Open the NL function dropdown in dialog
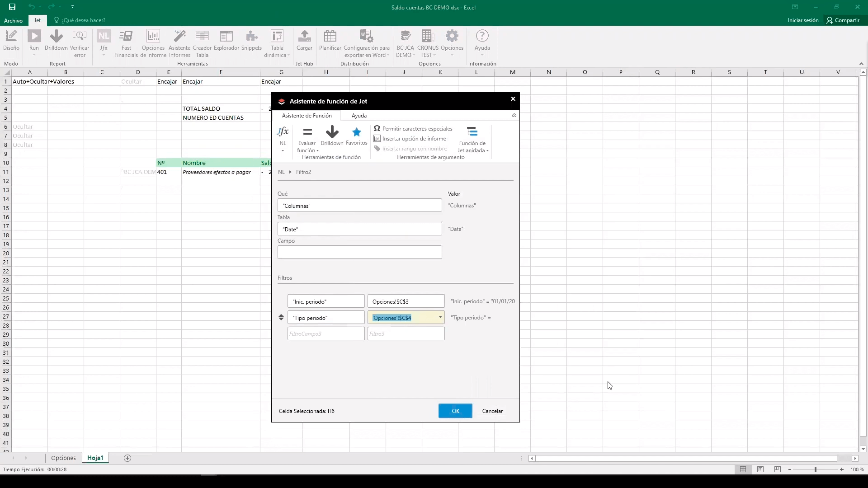The height and width of the screenshot is (488, 868). click(283, 150)
